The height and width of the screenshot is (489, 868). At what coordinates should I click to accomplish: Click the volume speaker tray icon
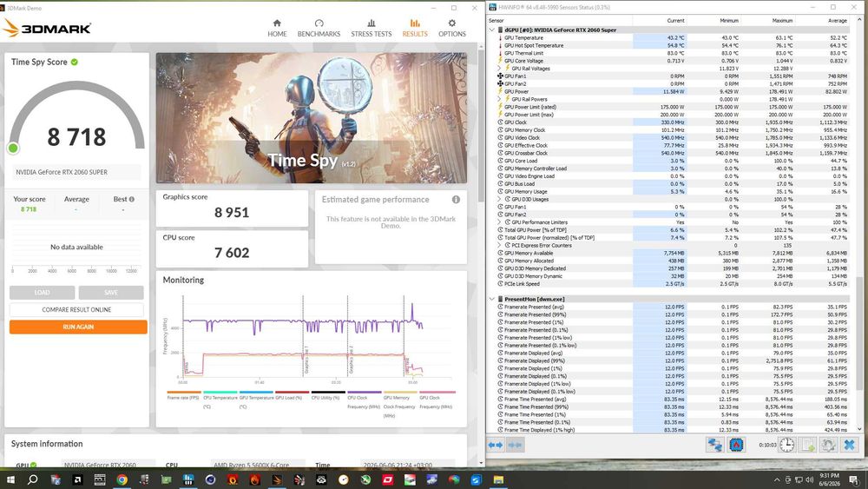809,479
